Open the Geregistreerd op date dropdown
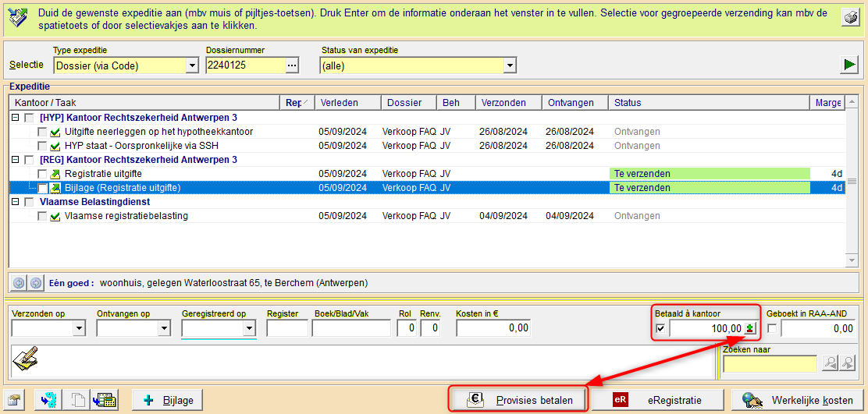 [x=250, y=329]
